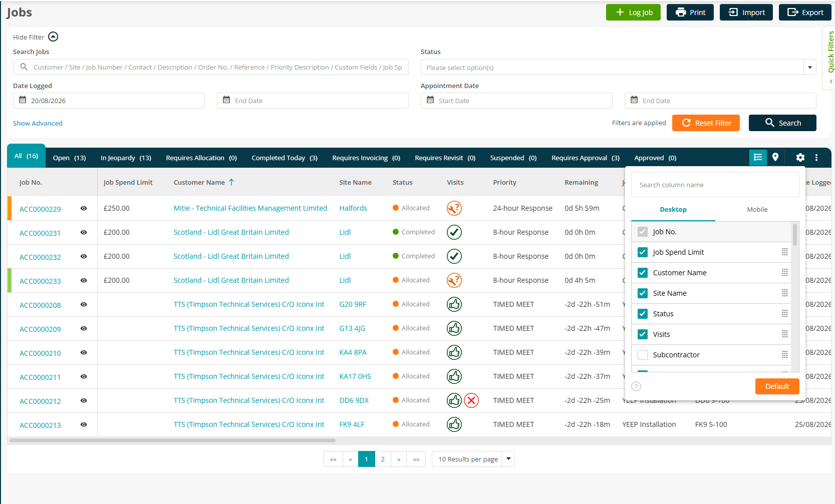Click Reset Filter button

point(706,123)
